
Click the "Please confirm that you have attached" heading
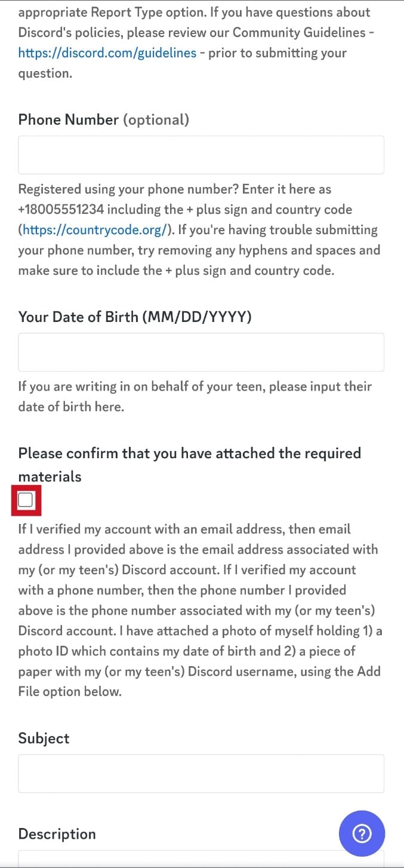point(189,453)
